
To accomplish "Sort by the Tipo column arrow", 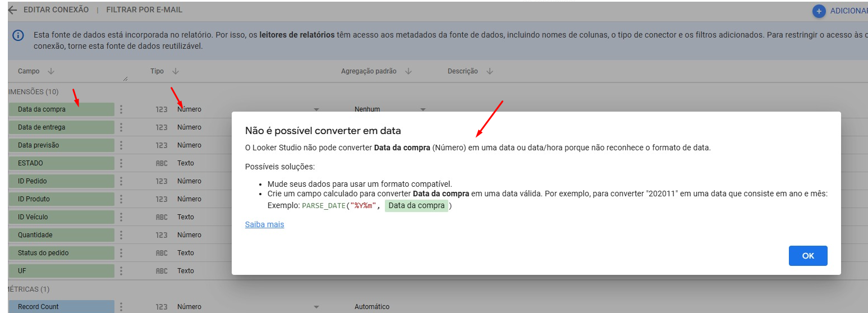I will (x=176, y=71).
